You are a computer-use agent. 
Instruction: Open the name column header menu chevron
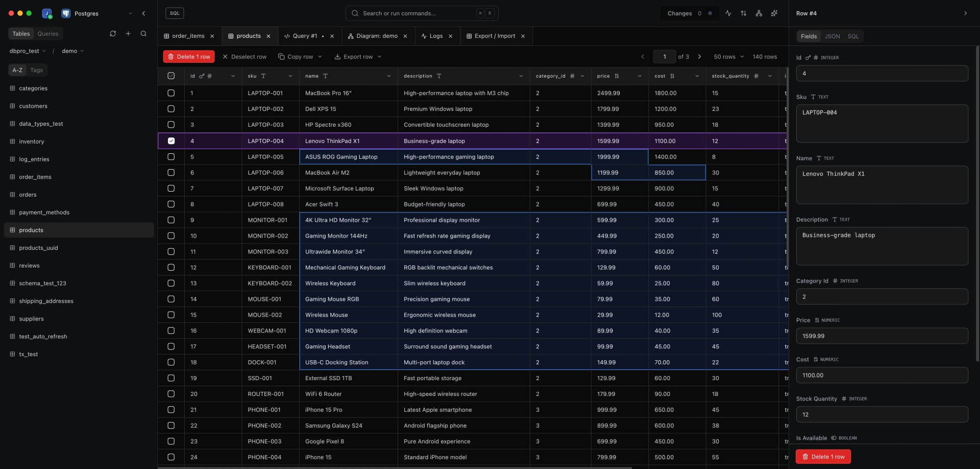pos(389,76)
